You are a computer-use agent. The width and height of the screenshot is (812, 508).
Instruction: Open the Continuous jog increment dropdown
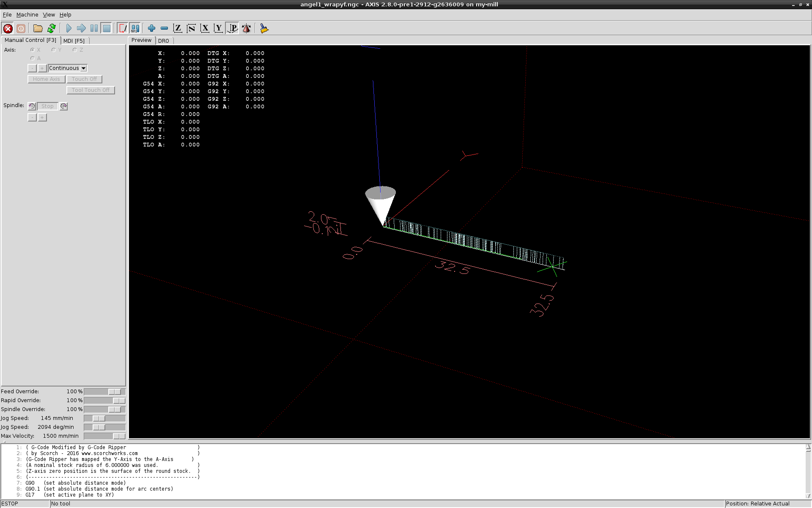click(x=68, y=68)
